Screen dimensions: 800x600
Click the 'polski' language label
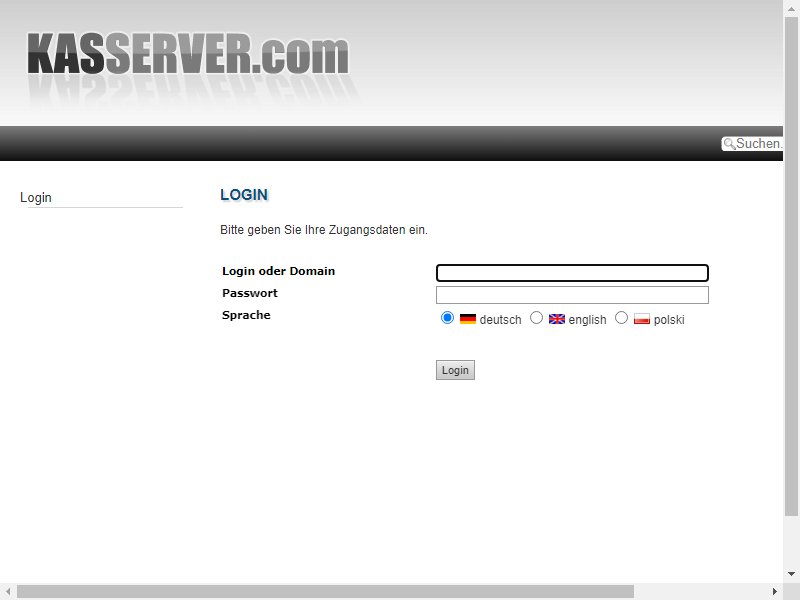[669, 320]
